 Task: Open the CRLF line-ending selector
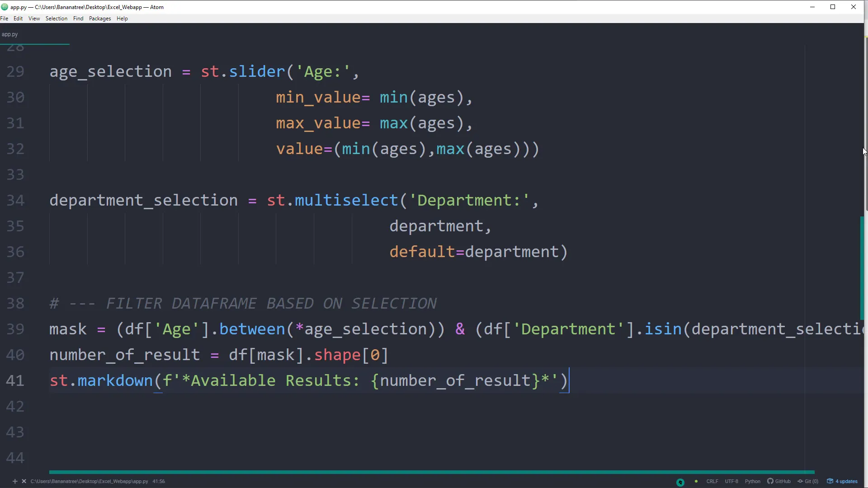click(x=712, y=481)
